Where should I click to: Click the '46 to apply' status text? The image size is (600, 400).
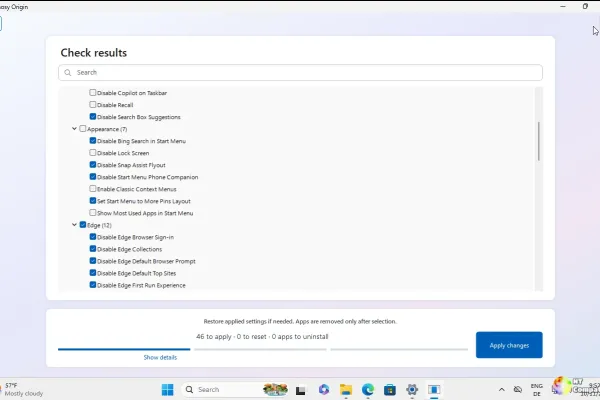pyautogui.click(x=214, y=337)
